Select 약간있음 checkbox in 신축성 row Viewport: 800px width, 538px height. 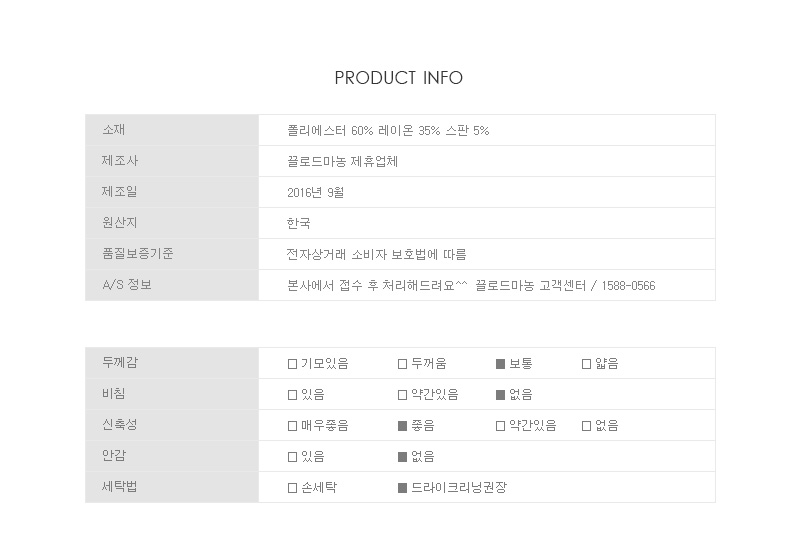click(x=501, y=426)
